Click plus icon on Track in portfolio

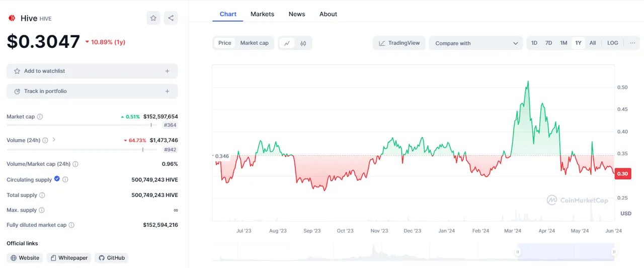coord(168,91)
